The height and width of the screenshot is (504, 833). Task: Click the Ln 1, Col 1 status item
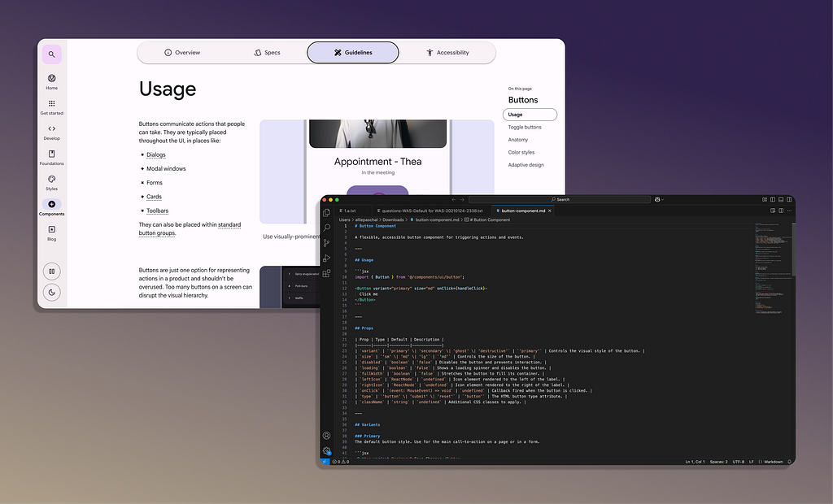(x=695, y=462)
